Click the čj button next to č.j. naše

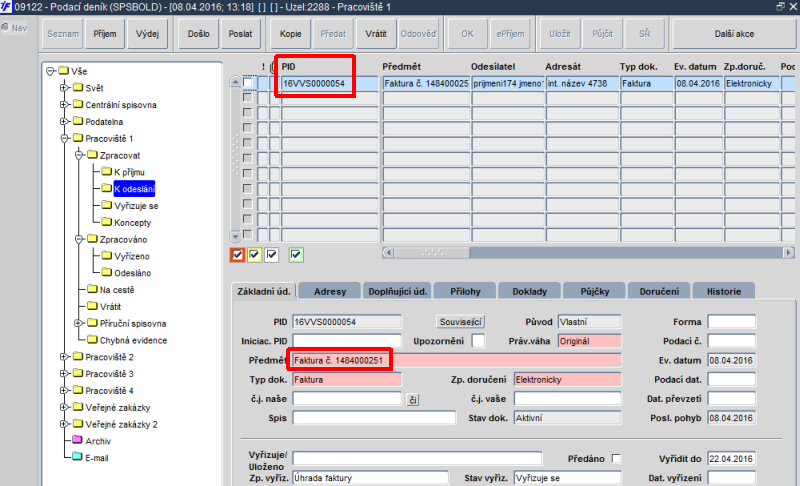point(413,400)
